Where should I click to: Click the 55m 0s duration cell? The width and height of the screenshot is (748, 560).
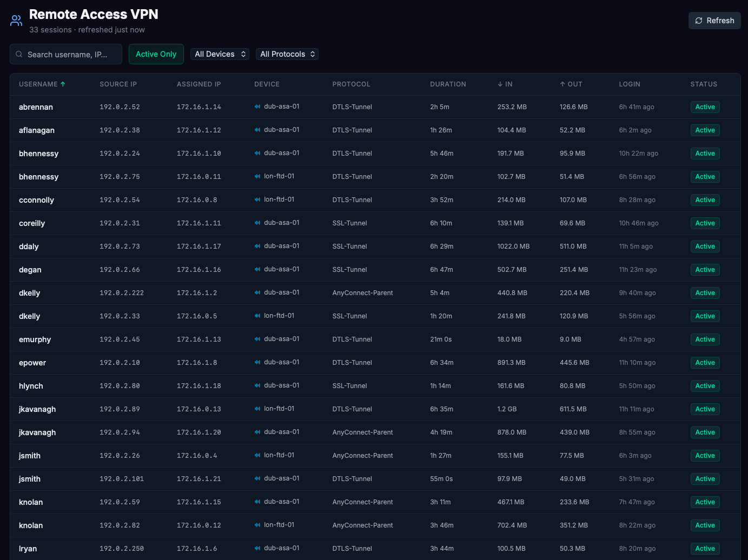click(x=441, y=479)
